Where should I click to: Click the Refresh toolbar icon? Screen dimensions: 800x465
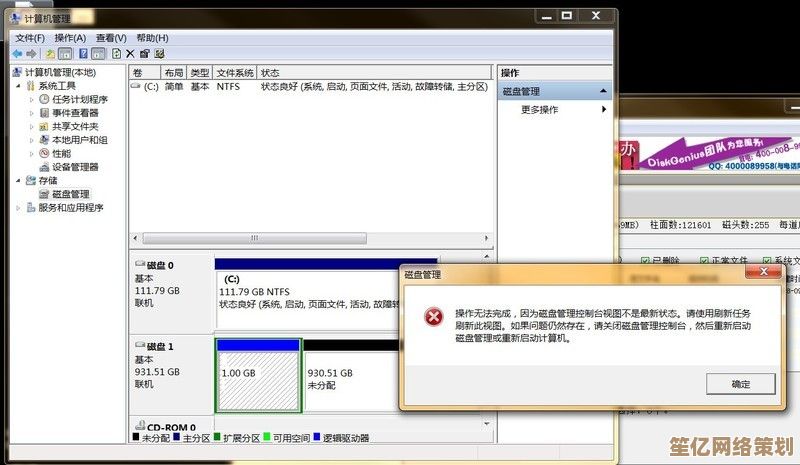tap(116, 54)
